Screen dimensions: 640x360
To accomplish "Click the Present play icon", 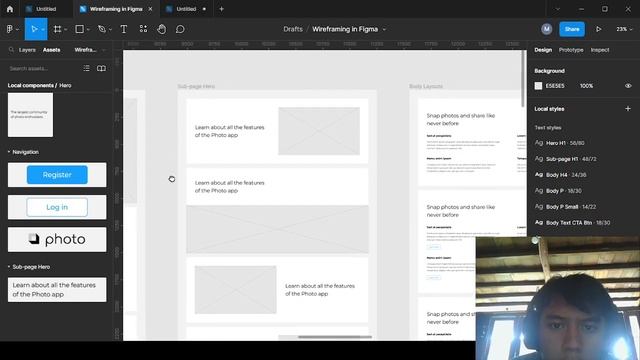I will pyautogui.click(x=598, y=29).
